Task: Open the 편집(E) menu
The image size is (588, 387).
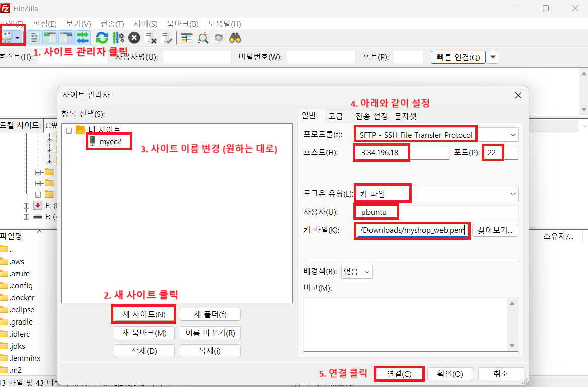Action: coord(45,24)
